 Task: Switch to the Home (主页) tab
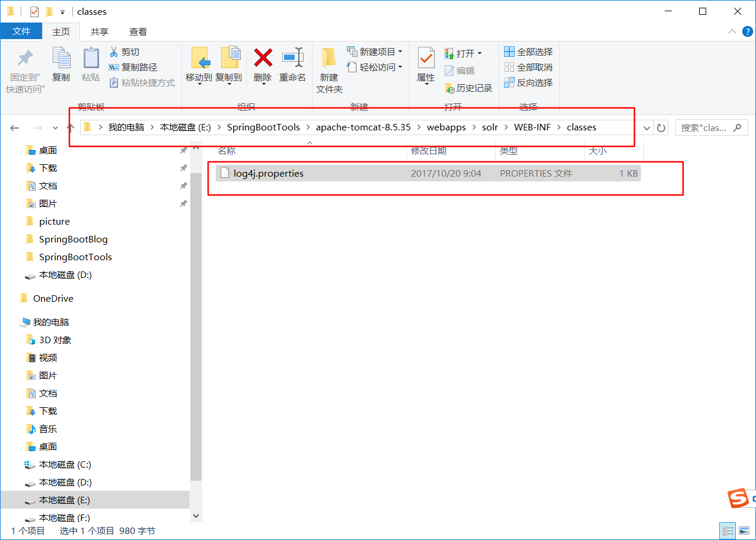tap(61, 32)
